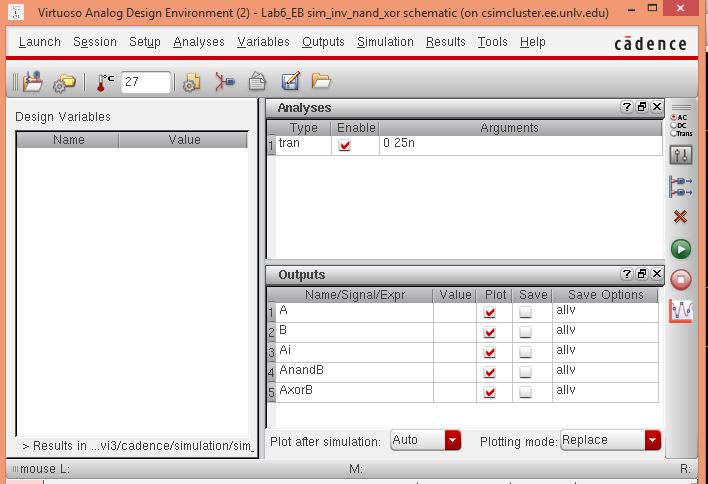The width and height of the screenshot is (708, 484).
Task: Click the Value column header in Design Variables
Action: pos(184,140)
